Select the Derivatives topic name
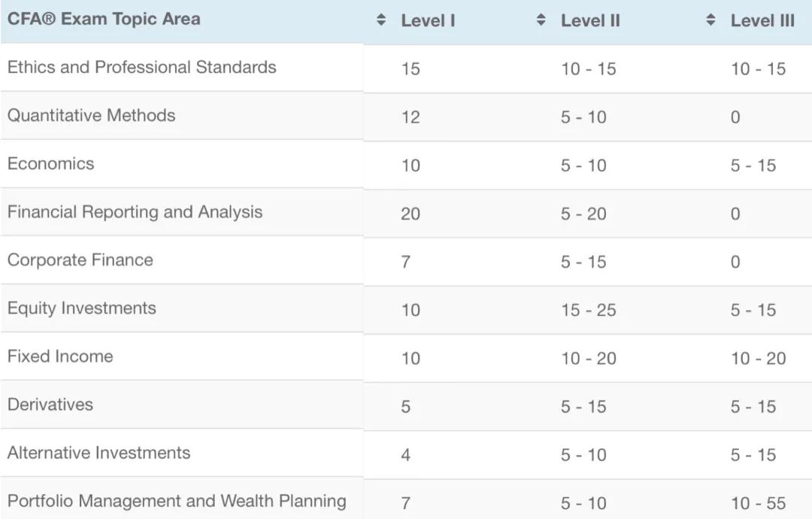The width and height of the screenshot is (812, 519). (50, 405)
